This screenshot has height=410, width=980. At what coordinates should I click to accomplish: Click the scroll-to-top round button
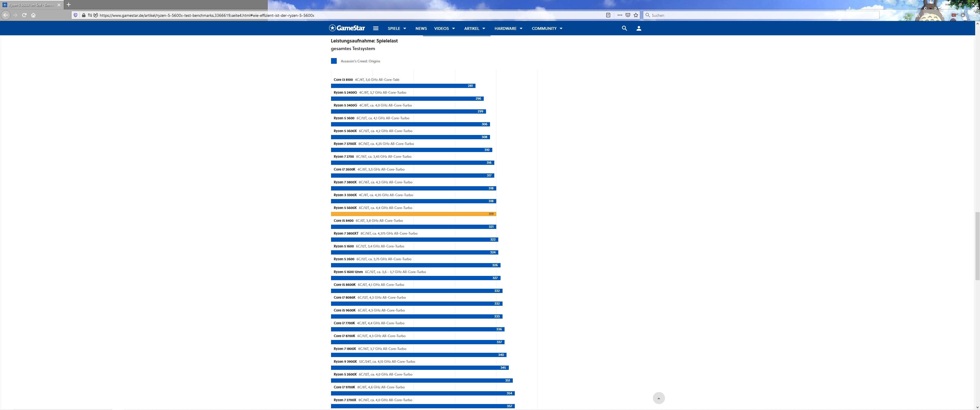659,398
